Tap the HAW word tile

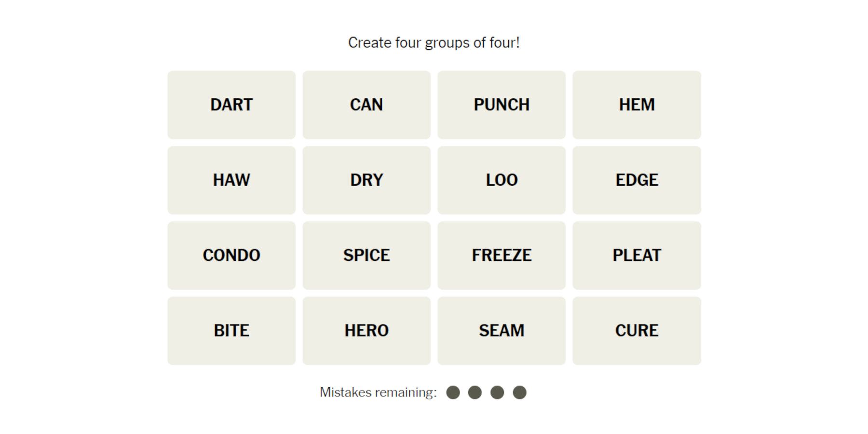point(231,180)
